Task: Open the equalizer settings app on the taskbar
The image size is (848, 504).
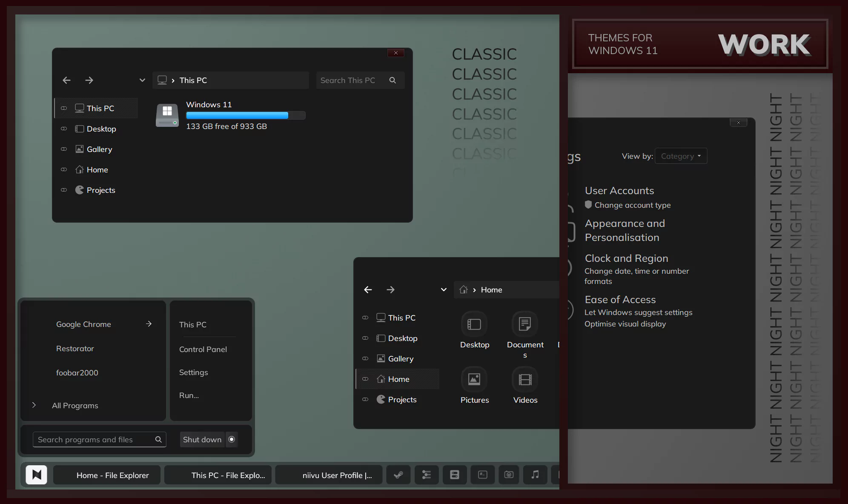Action: pyautogui.click(x=427, y=475)
